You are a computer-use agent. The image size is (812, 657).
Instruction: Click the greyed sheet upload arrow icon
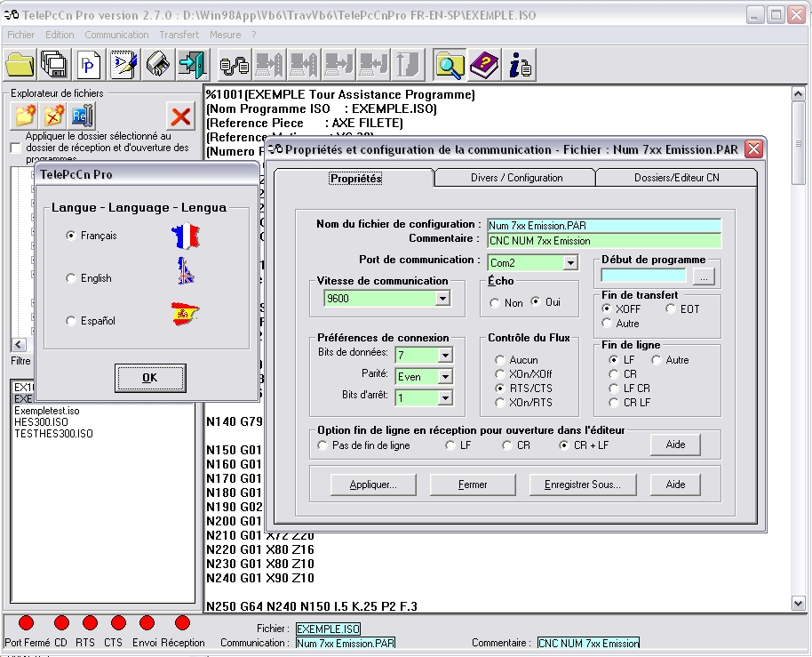pos(408,65)
